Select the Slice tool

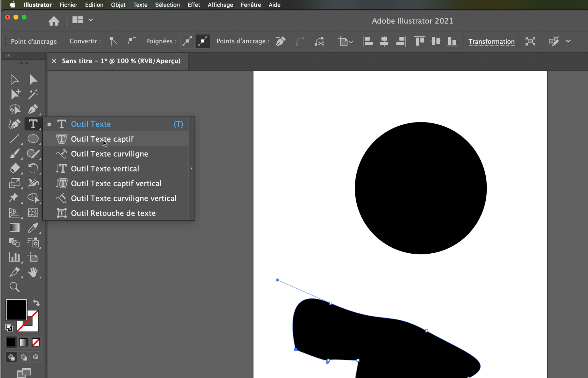click(x=14, y=272)
